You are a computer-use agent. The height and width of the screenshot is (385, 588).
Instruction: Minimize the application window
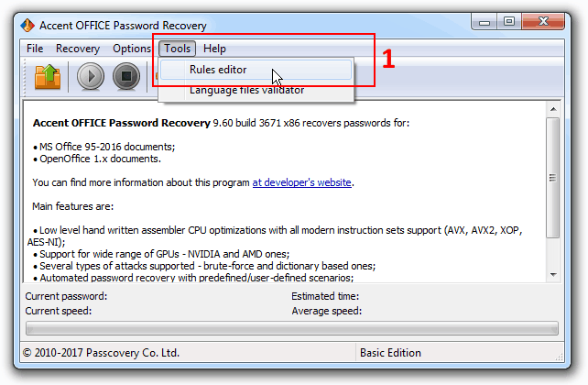pyautogui.click(x=485, y=21)
